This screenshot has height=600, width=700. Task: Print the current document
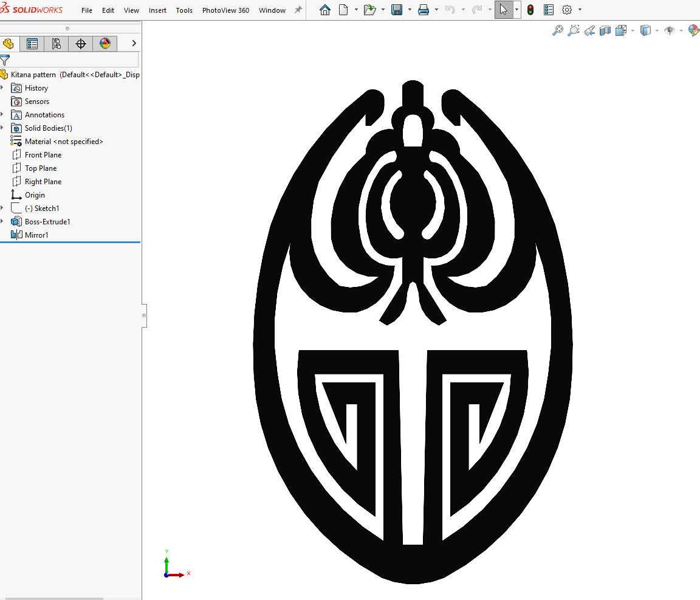[423, 10]
